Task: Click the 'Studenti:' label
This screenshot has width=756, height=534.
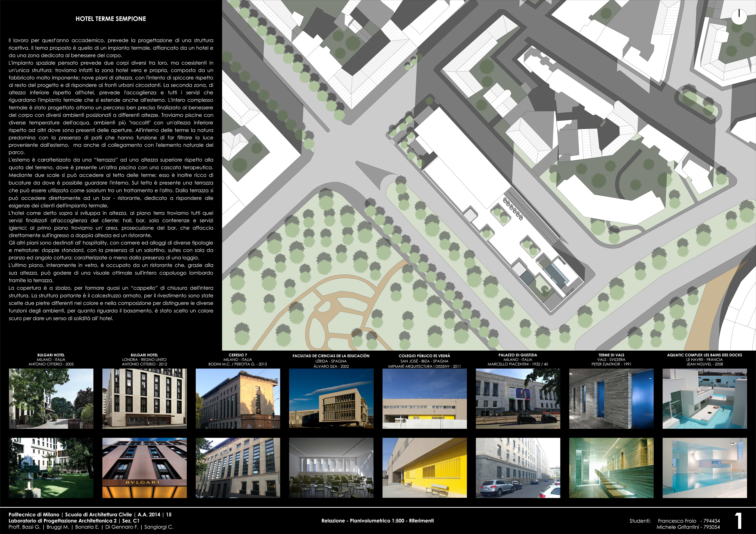Action: (x=640, y=521)
